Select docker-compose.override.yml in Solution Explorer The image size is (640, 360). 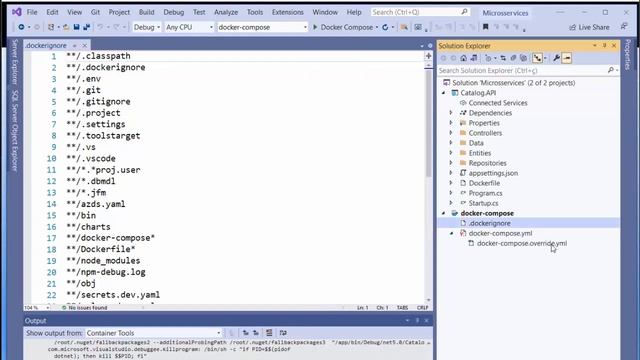522,243
